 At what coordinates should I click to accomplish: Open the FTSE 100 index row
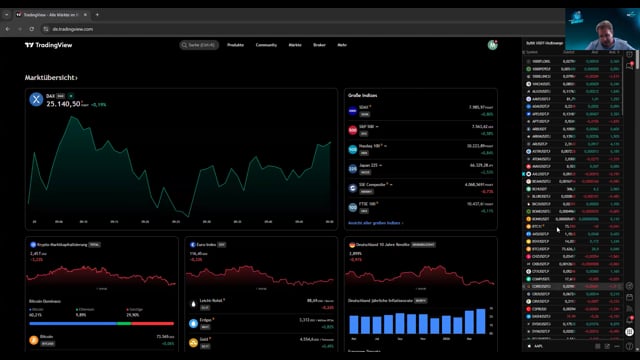pos(421,207)
